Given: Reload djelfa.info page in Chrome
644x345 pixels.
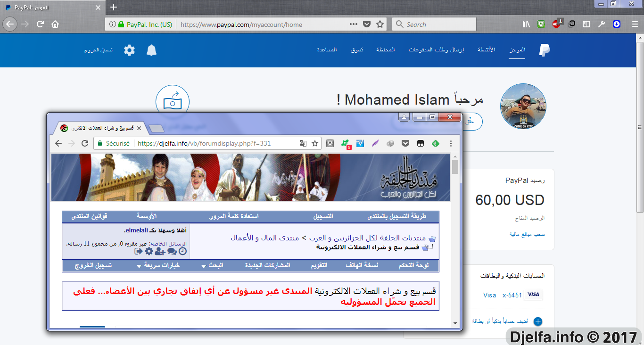Looking at the screenshot, I should click(x=85, y=143).
